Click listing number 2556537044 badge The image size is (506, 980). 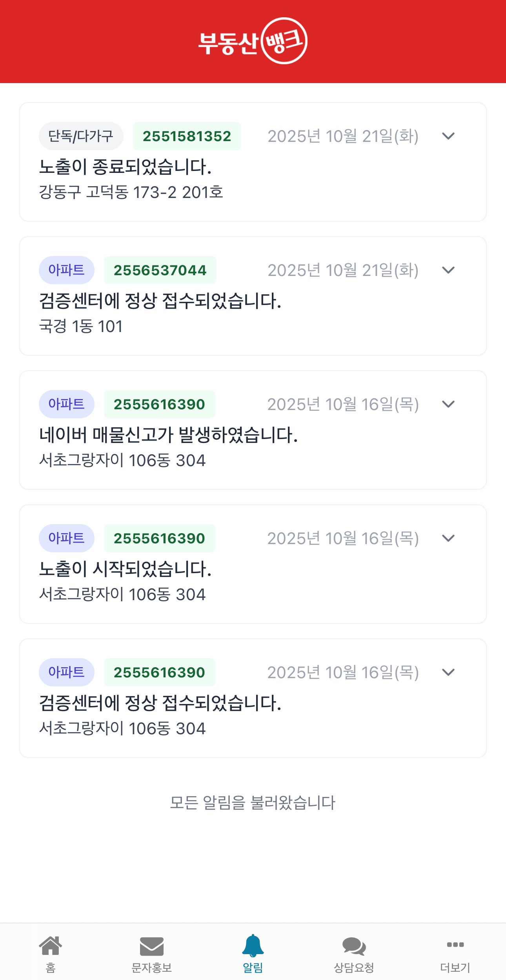160,270
